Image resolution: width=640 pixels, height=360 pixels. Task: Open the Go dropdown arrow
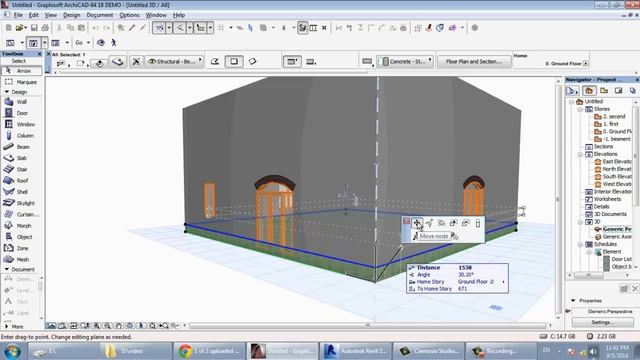click(x=88, y=42)
